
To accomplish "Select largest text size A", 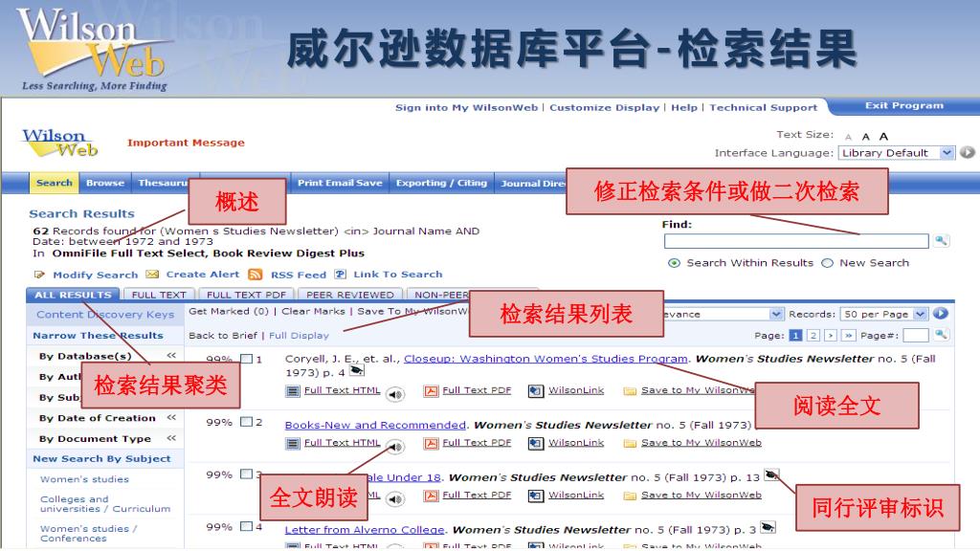I will tap(883, 136).
